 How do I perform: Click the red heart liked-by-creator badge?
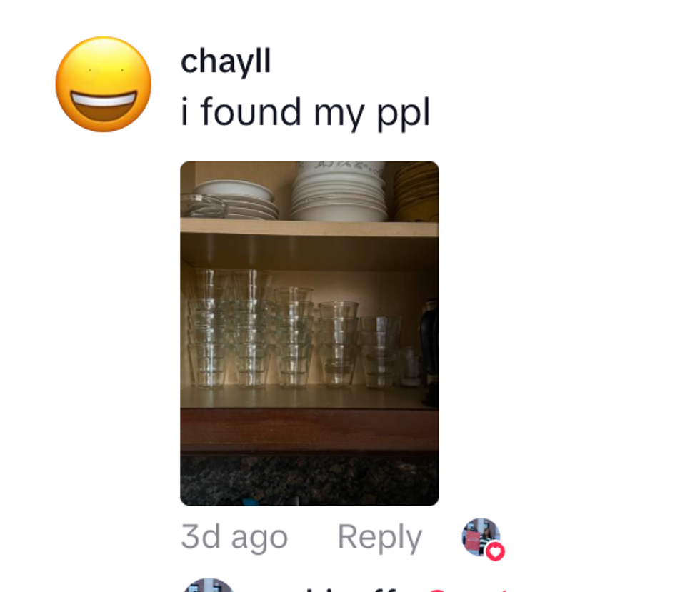494,552
